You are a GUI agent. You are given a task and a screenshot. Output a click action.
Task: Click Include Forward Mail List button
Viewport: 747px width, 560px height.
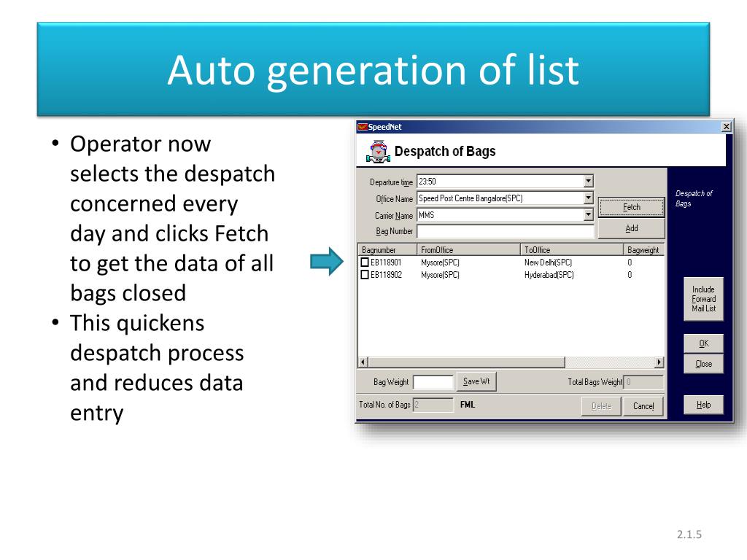pyautogui.click(x=704, y=299)
